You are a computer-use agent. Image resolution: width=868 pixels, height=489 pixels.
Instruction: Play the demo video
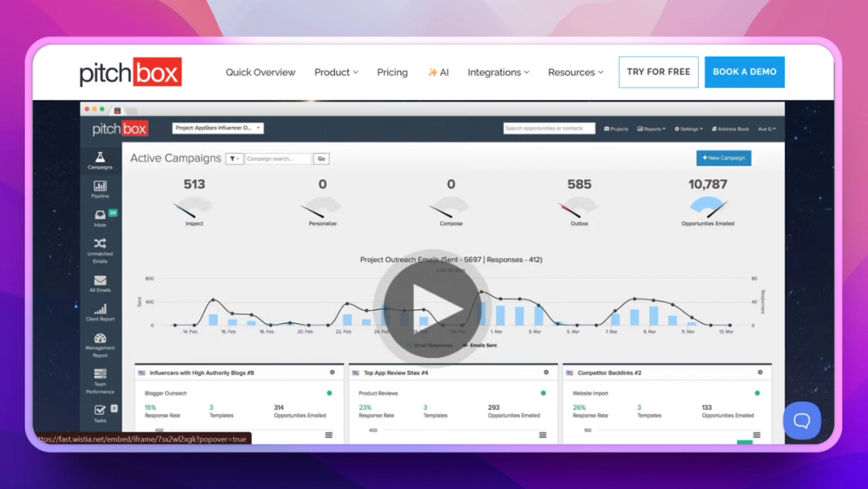point(431,308)
